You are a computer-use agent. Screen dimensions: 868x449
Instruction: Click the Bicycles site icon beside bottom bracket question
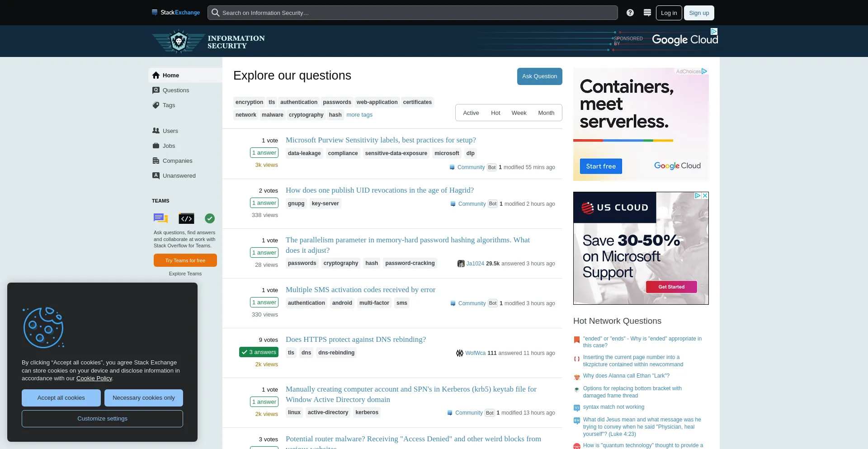[577, 389]
